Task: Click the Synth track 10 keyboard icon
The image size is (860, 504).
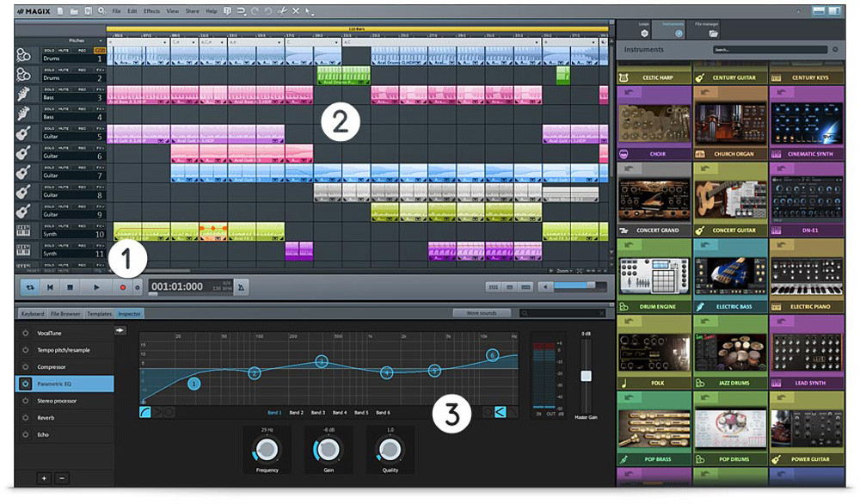Action: pos(23,230)
